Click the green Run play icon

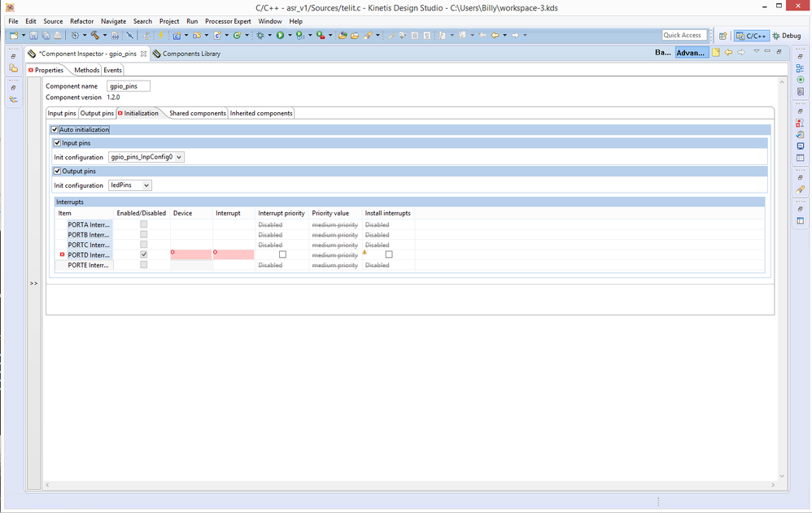(280, 35)
